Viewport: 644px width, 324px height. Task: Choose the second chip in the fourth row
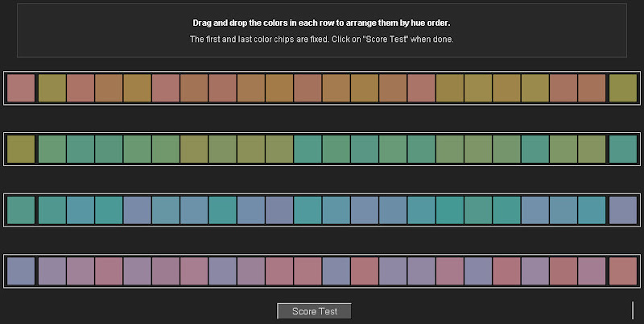[52, 272]
